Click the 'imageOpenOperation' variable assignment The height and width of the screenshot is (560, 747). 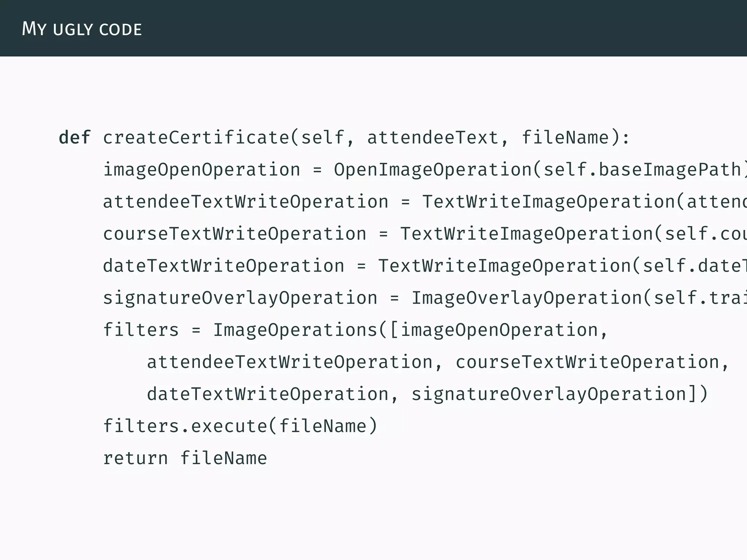click(x=202, y=170)
